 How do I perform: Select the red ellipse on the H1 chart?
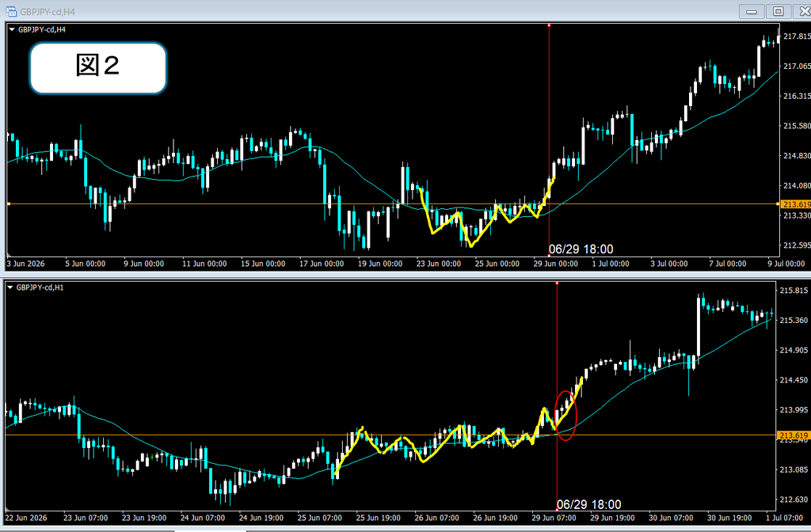pyautogui.click(x=565, y=416)
